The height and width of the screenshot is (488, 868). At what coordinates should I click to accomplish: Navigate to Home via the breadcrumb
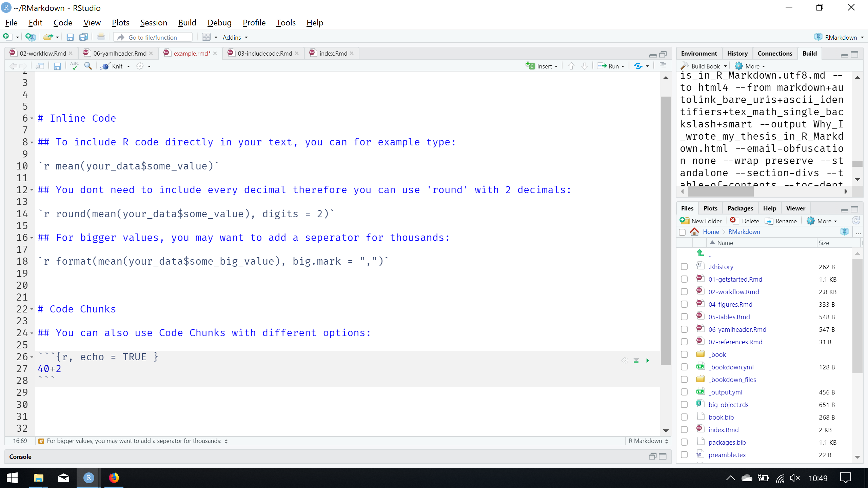pyautogui.click(x=710, y=231)
